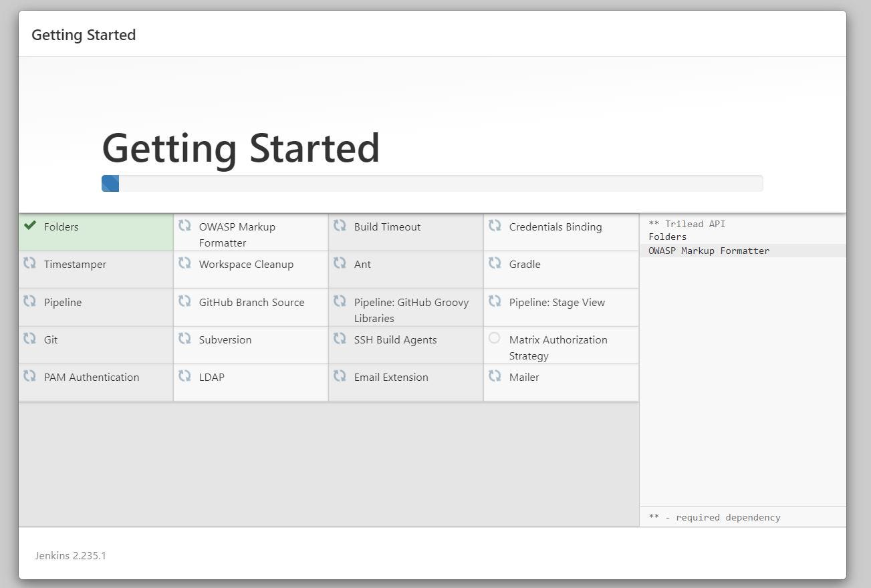Screen dimensions: 871x588
Task: Click the spinner icon beside Pipeline: GitHub Groovy Libraries
Action: 340,301
